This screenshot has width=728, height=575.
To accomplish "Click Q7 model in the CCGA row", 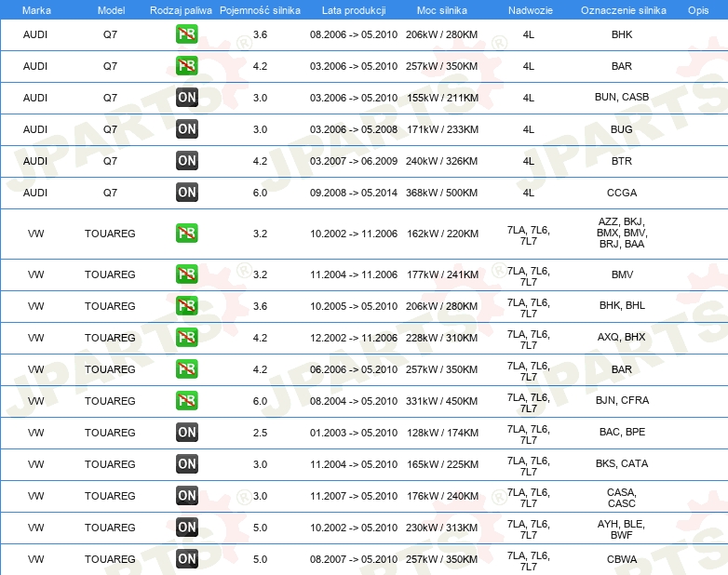I will (x=110, y=193).
